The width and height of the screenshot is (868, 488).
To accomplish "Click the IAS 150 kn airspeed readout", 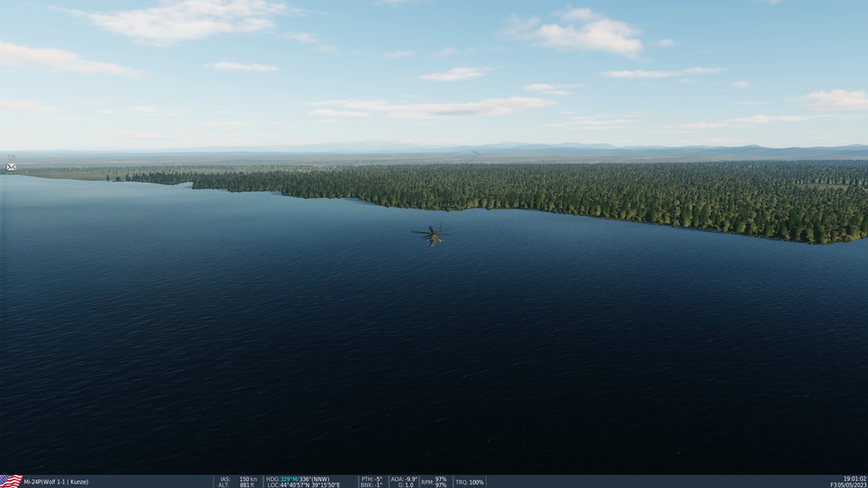I will 239,479.
